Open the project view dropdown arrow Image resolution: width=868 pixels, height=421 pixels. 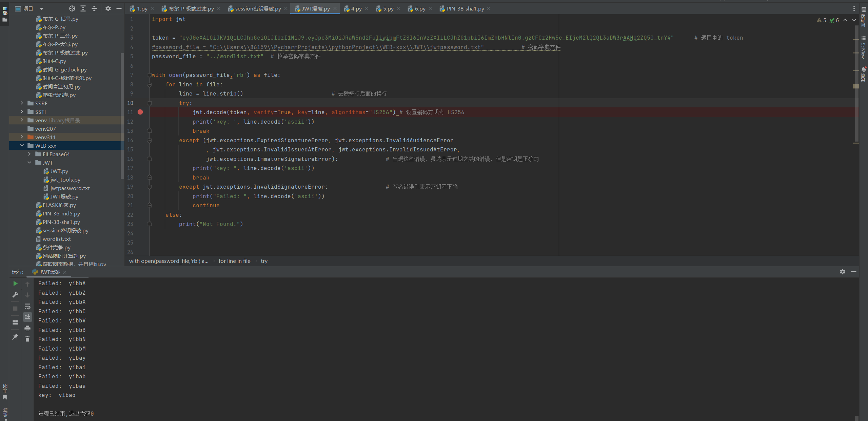click(x=41, y=9)
